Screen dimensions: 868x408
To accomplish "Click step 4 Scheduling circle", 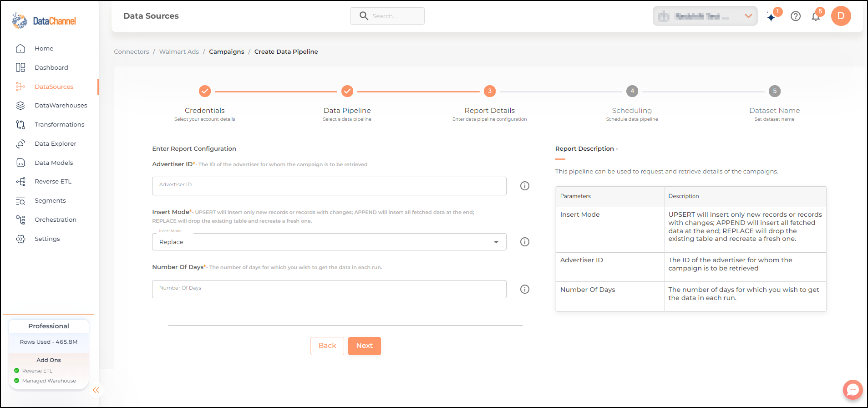I will pos(632,91).
